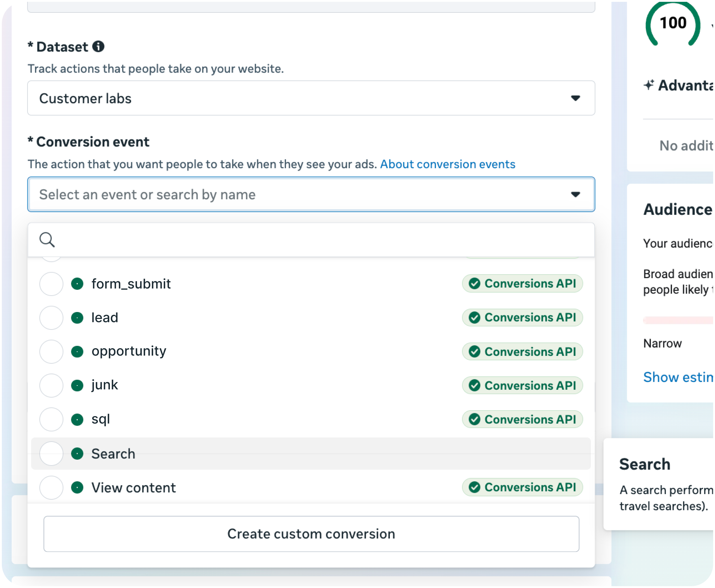
Task: Click green status dot next to View content
Action: coord(77,488)
